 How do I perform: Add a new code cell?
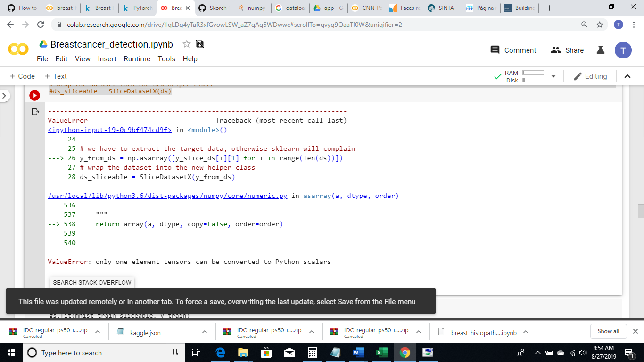(22, 76)
